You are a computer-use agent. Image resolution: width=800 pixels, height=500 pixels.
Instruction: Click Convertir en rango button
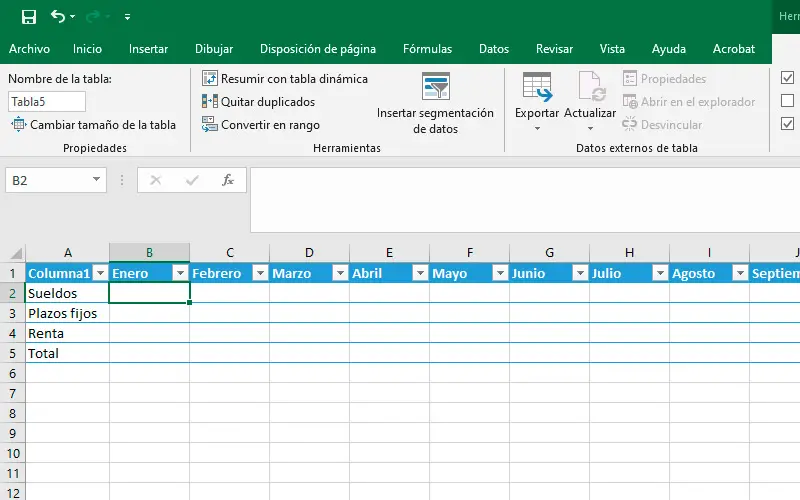tap(261, 125)
